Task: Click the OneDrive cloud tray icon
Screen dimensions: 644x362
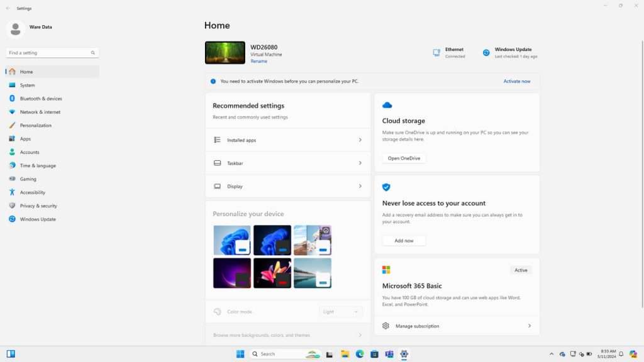Action: pos(562,354)
